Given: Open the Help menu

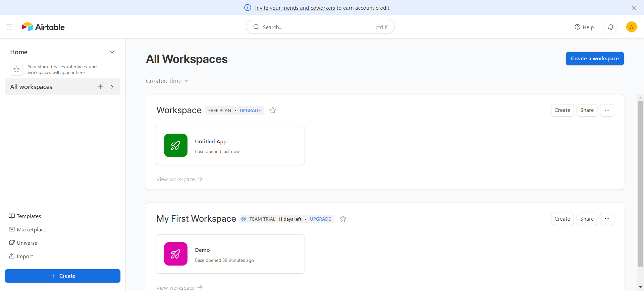Looking at the screenshot, I should tap(584, 27).
